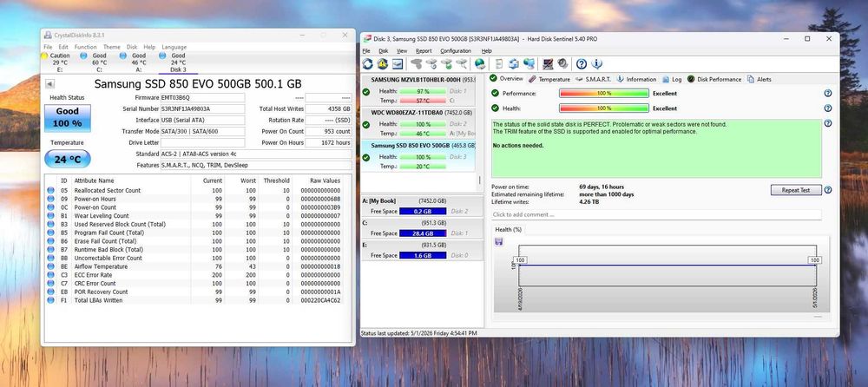This screenshot has height=387, width=868.
Task: Open the Disk menu in Hard Disk Sentinel
Action: tap(383, 51)
